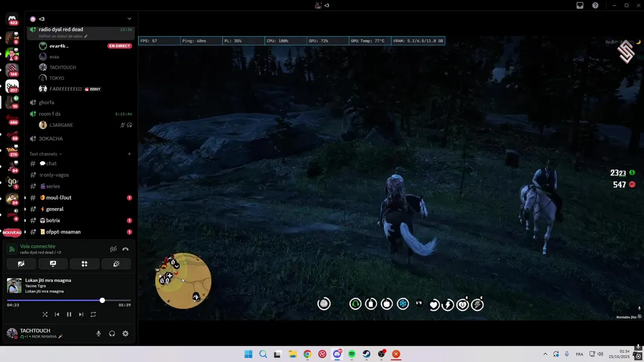This screenshot has height=362, width=644.
Task: Pause the playing song
Action: (69, 314)
